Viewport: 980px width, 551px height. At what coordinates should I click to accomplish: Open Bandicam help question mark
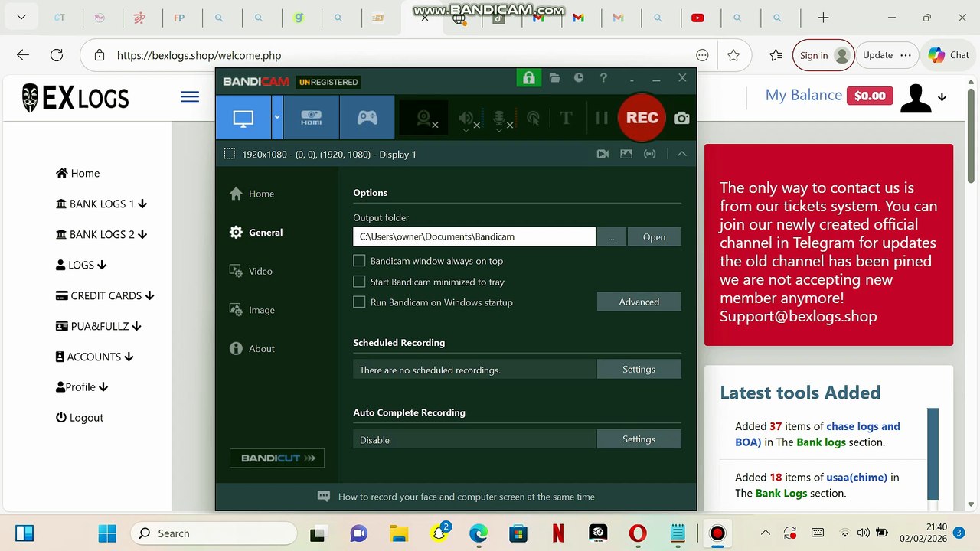coord(603,78)
